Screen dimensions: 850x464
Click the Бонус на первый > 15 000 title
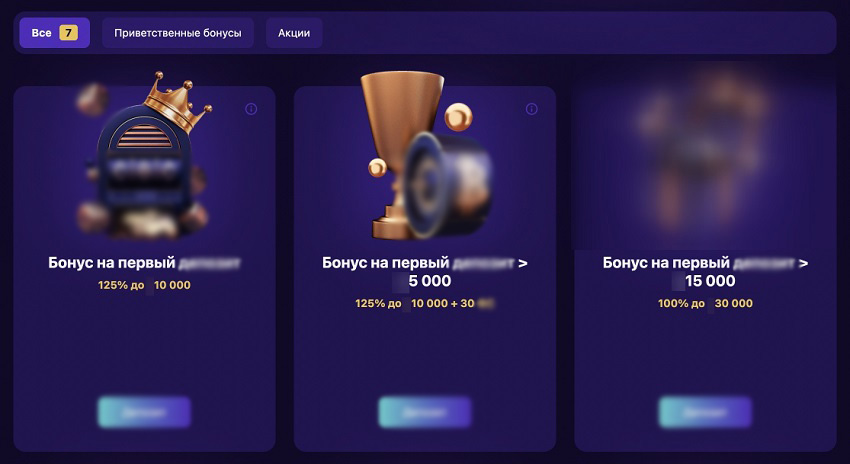click(705, 272)
